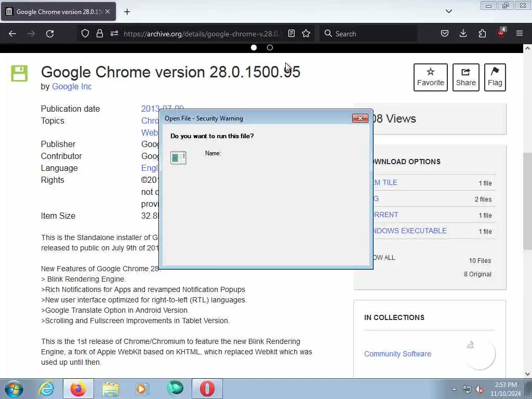Open 8 Original files link
Screen dimensions: 532x399
(x=477, y=274)
